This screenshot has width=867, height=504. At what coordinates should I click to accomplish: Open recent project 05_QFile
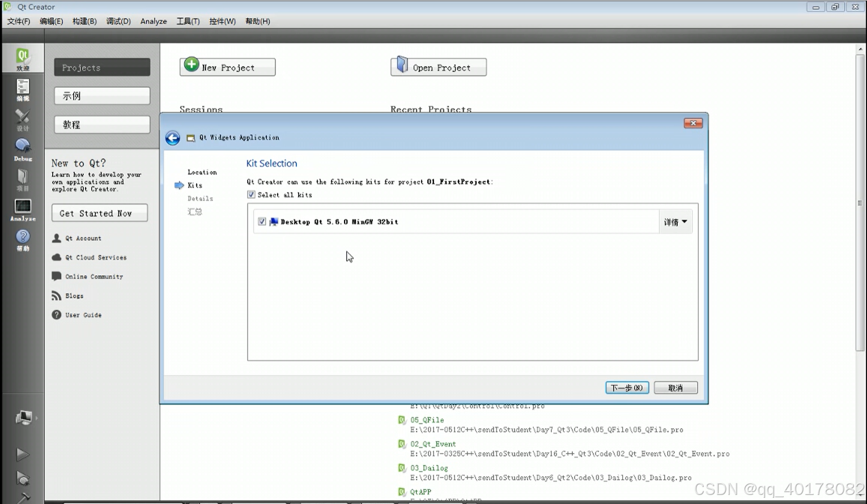[x=427, y=420]
